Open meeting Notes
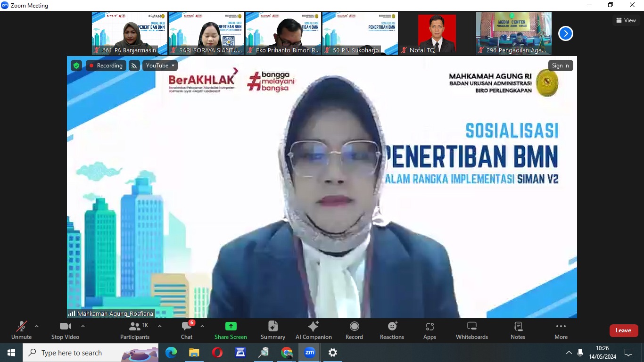 click(518, 330)
